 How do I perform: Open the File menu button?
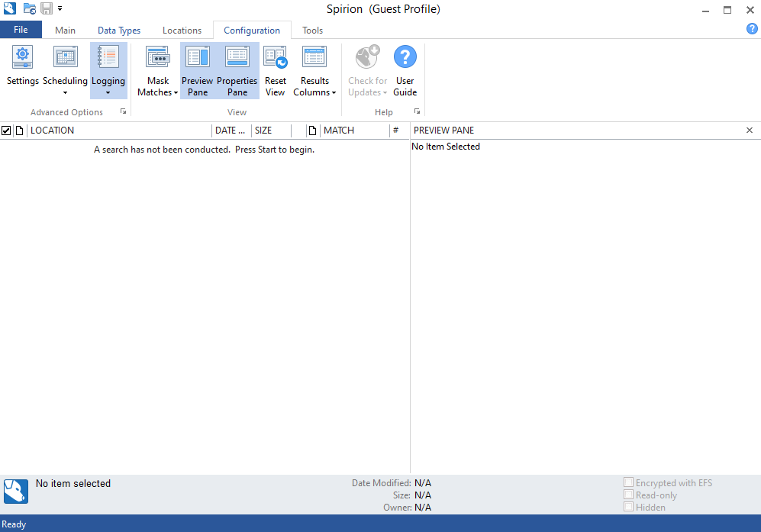click(x=21, y=30)
